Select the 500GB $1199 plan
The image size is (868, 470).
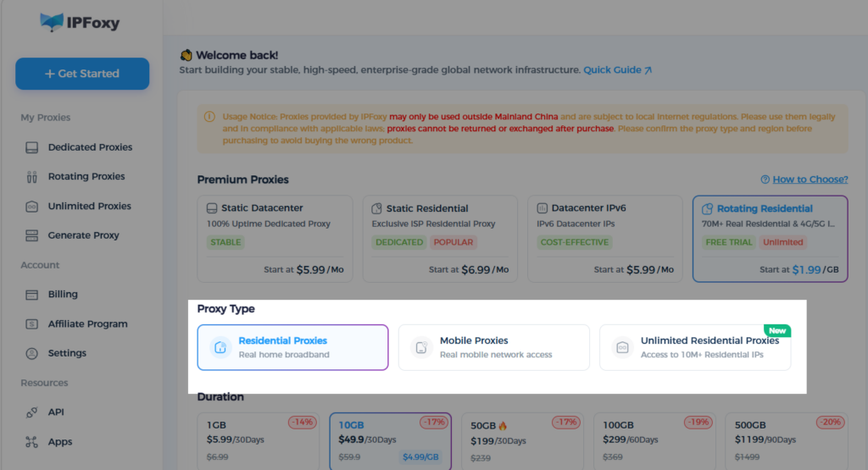[787, 441]
